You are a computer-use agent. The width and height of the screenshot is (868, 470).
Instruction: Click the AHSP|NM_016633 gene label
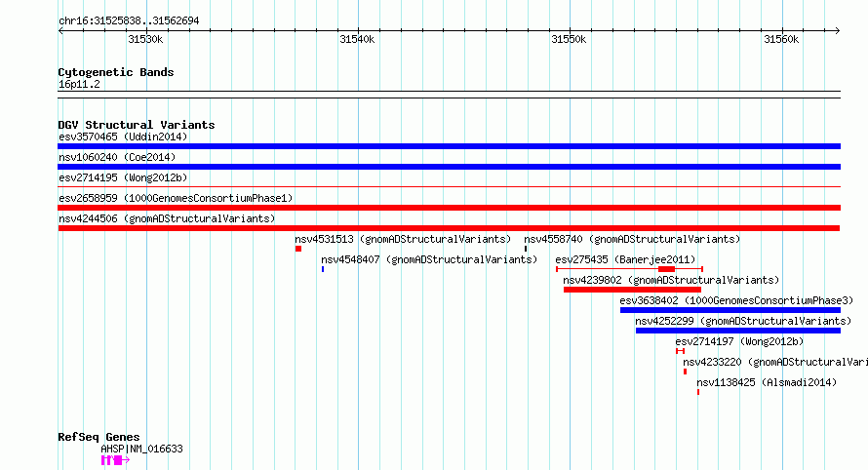141,449
